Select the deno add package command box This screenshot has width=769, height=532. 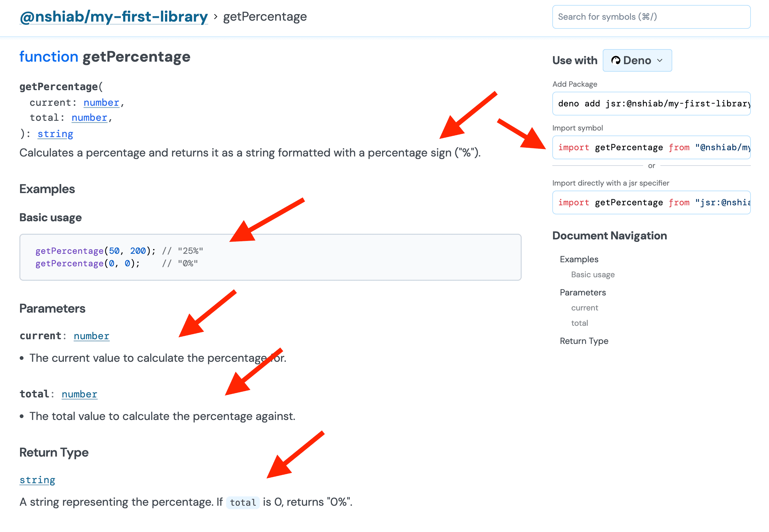[x=651, y=104]
